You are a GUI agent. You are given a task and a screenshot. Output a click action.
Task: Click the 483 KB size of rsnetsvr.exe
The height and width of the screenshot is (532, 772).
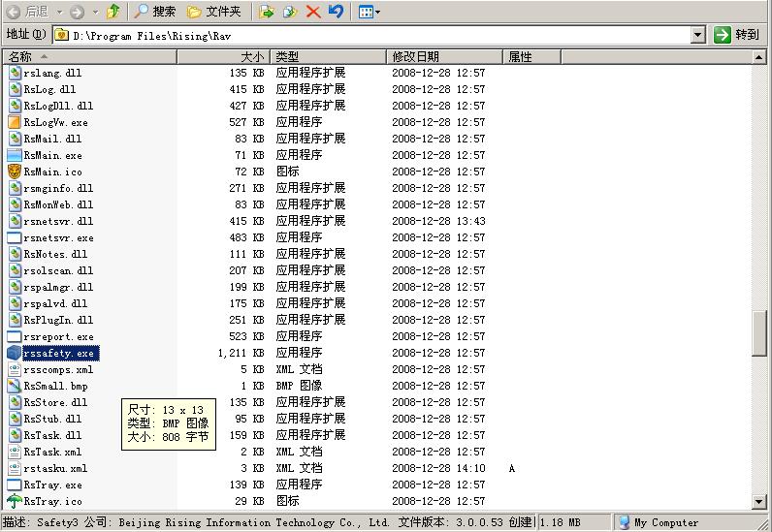point(246,237)
